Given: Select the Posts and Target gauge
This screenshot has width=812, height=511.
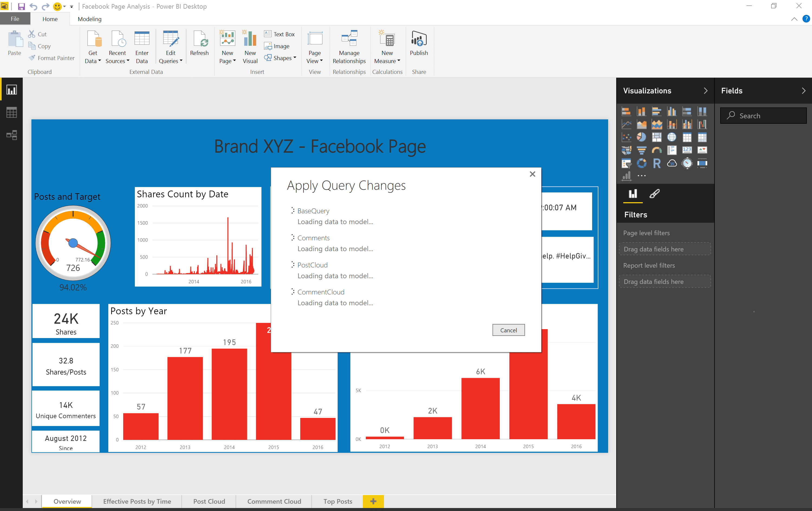Looking at the screenshot, I should [73, 243].
